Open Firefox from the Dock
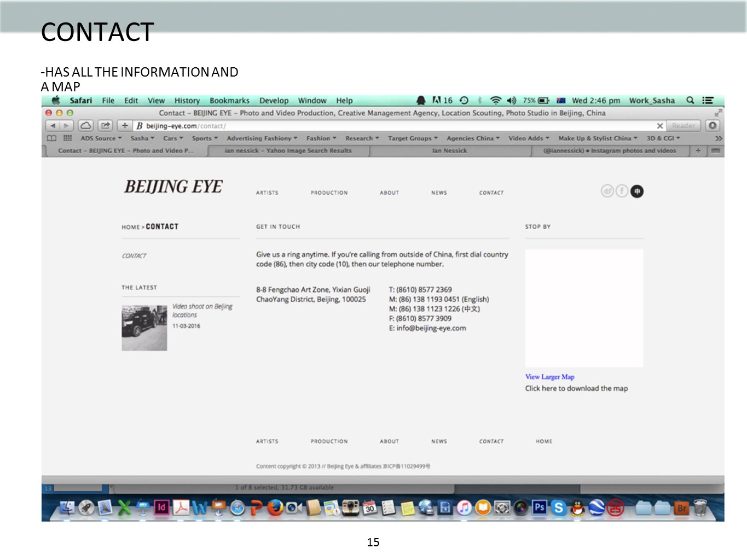 point(275,507)
